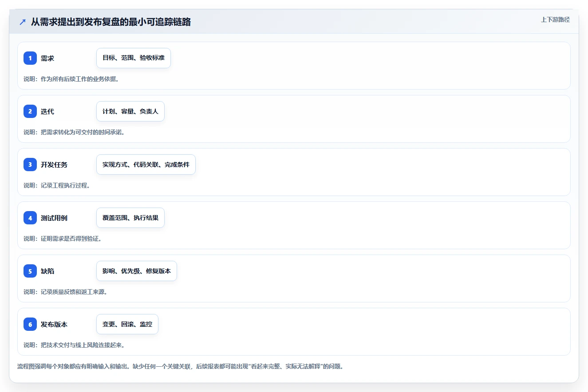Select the 计划、容量、负责人 chip
This screenshot has width=588, height=392.
(130, 111)
